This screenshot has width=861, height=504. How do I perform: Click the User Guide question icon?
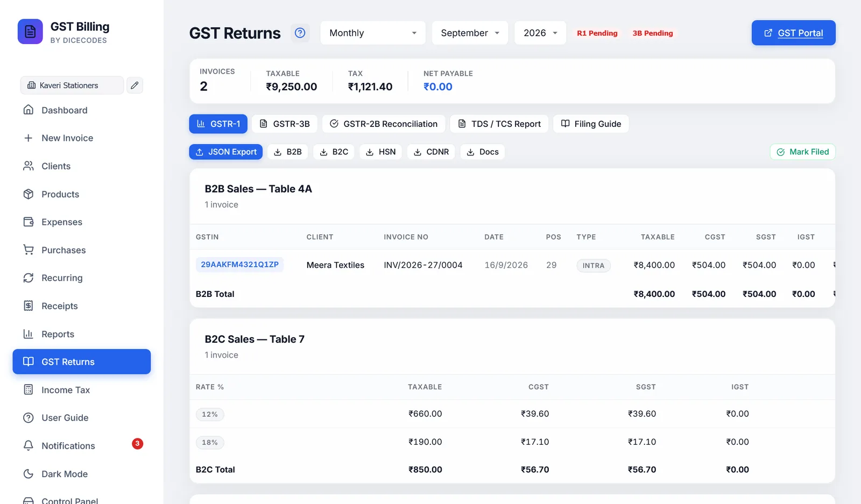tap(29, 417)
